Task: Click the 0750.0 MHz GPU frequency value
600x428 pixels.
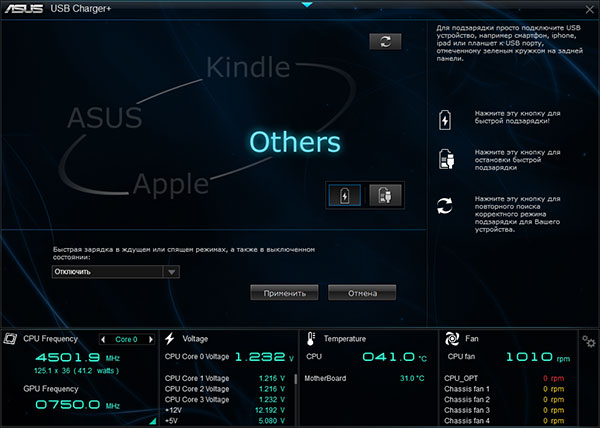Action: click(77, 405)
